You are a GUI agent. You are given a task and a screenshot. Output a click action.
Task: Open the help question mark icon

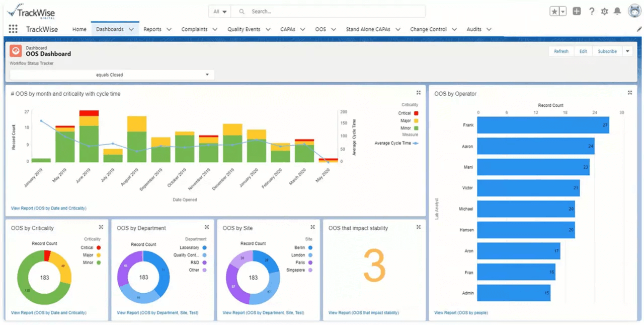click(592, 11)
